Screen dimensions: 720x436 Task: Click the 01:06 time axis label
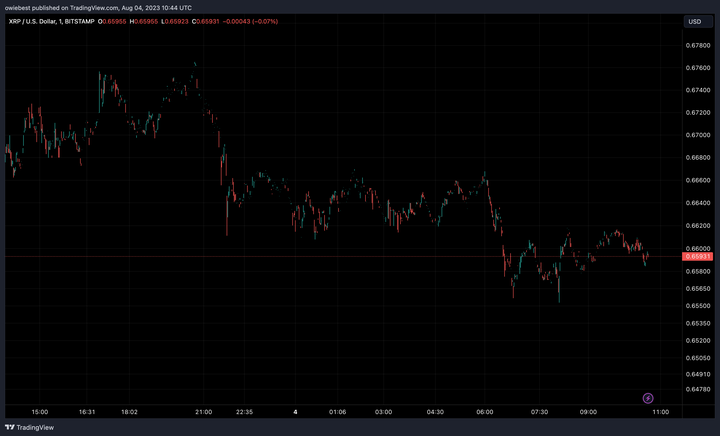[x=338, y=412]
